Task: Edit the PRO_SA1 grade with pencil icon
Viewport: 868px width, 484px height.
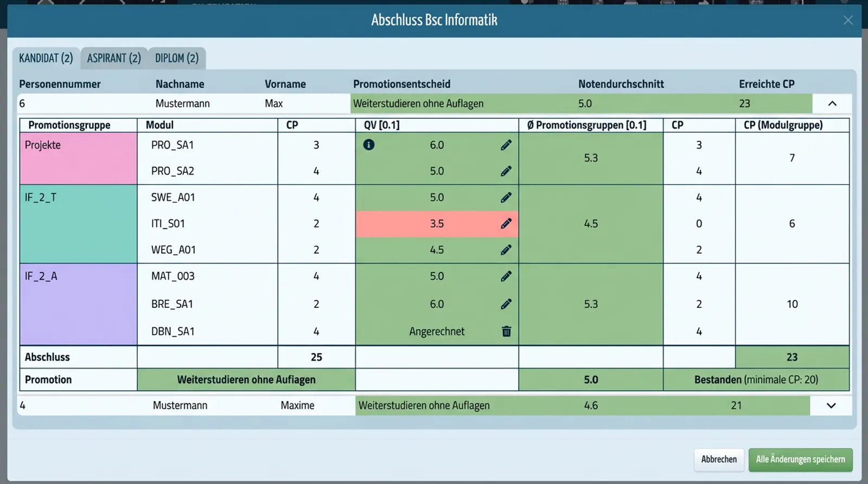Action: pos(506,145)
